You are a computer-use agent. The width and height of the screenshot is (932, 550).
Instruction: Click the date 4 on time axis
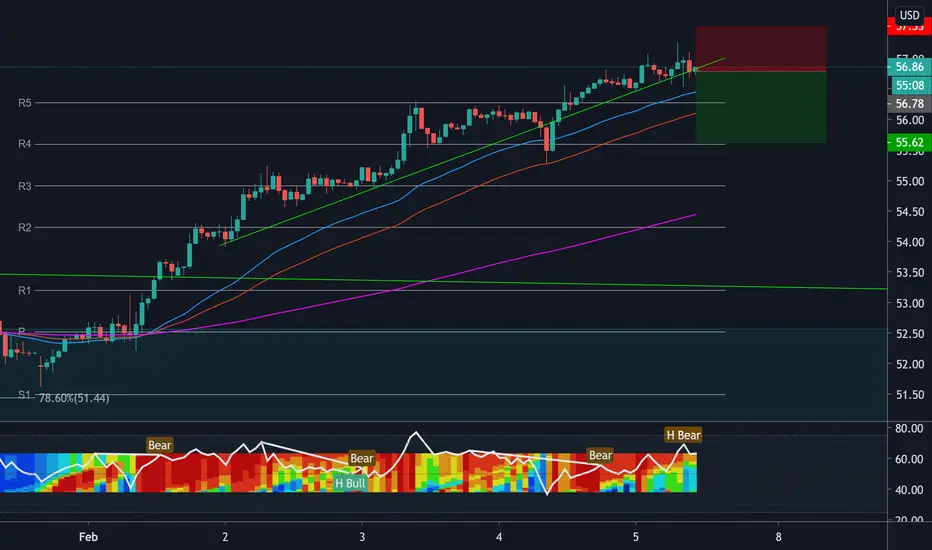(499, 537)
